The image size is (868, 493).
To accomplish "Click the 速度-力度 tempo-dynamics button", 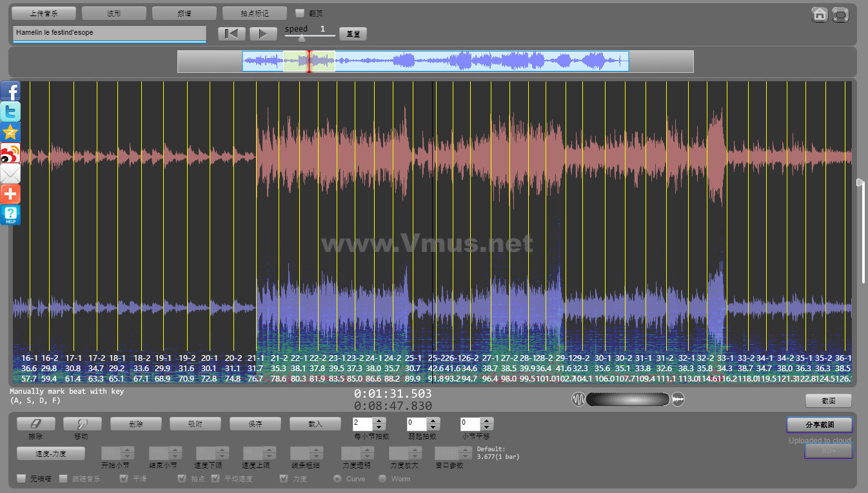I will [x=51, y=454].
